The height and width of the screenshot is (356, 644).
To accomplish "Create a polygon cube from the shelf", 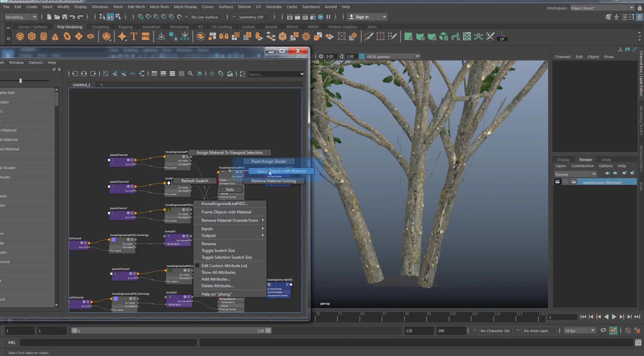I will 32,37.
